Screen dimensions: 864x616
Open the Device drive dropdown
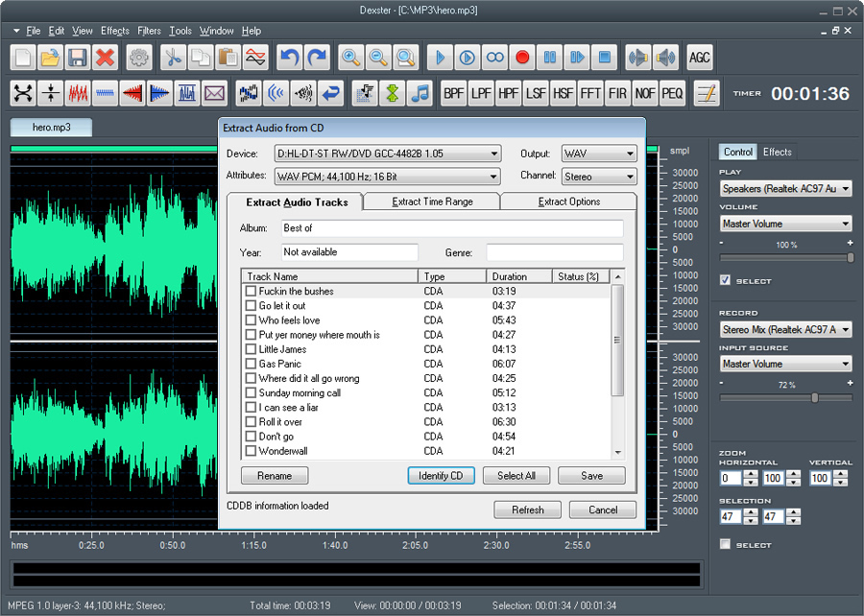pyautogui.click(x=388, y=154)
